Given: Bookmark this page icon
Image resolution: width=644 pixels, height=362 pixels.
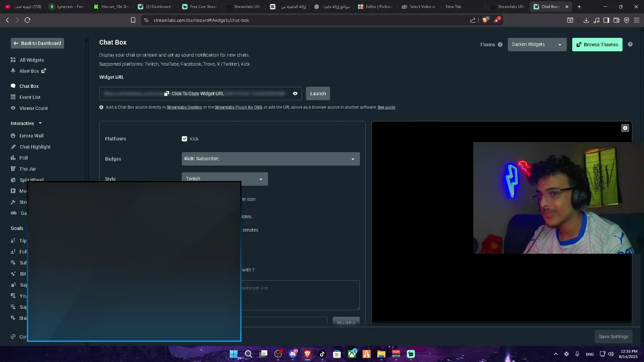Looking at the screenshot, I should [x=133, y=20].
